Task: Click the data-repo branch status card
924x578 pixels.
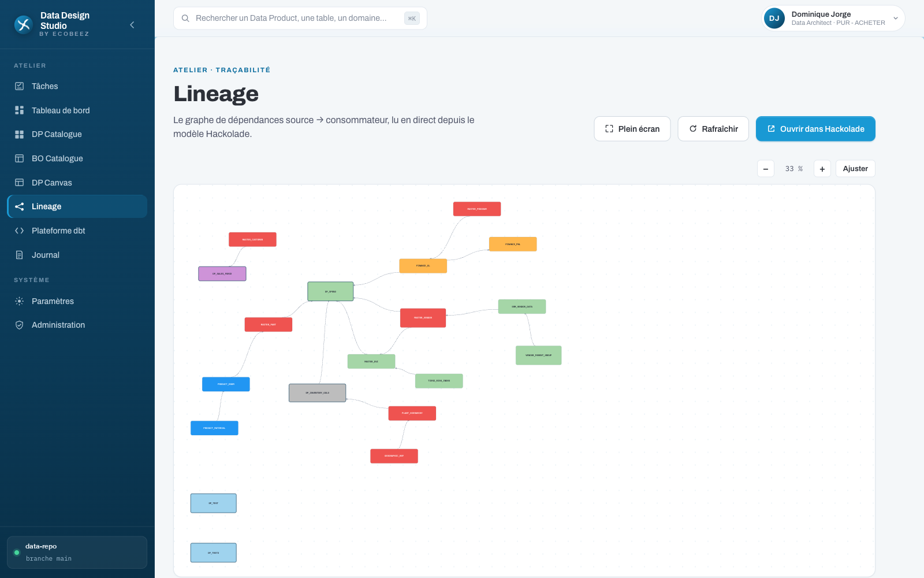Action: (x=77, y=553)
